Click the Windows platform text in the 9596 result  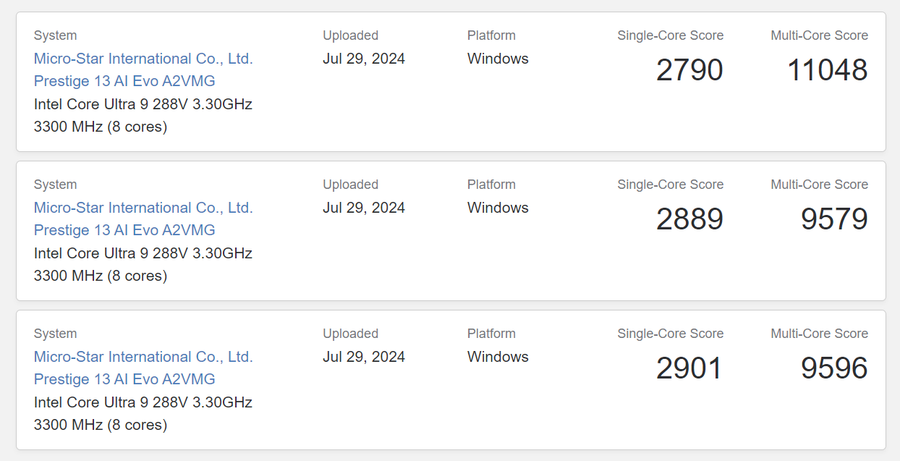(497, 357)
